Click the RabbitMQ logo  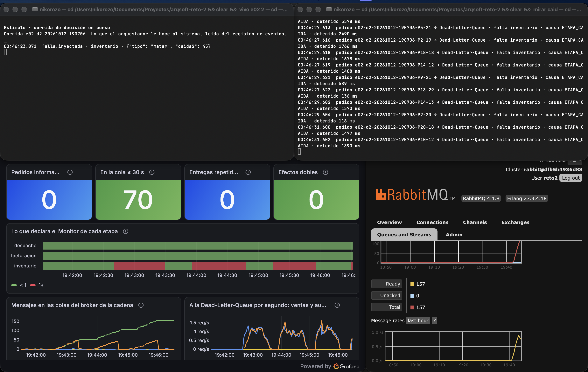point(415,195)
